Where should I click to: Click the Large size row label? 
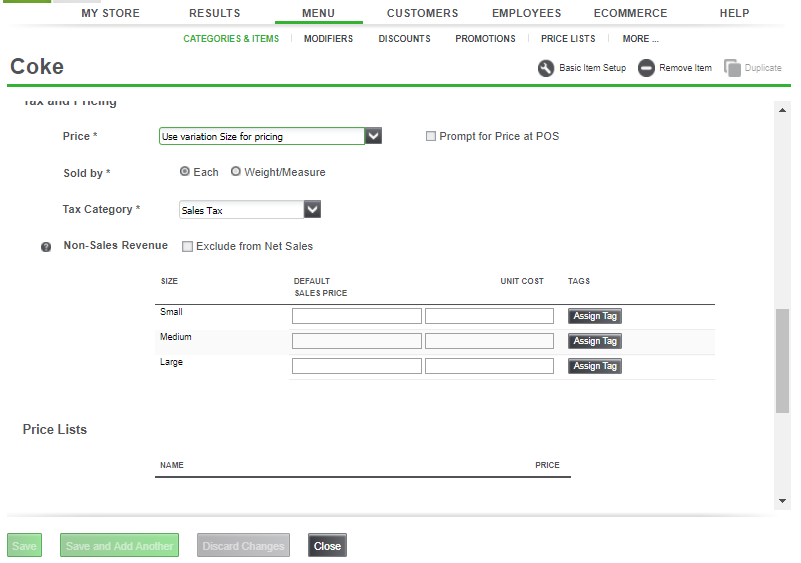click(171, 362)
